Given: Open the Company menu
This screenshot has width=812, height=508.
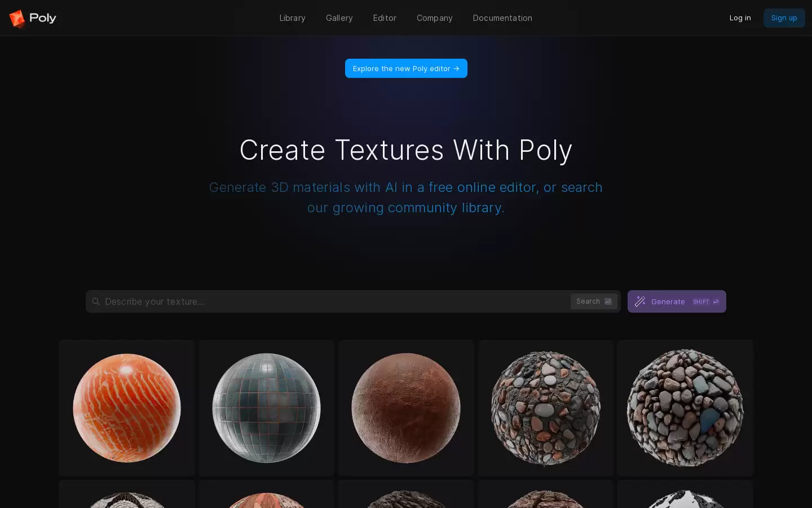Looking at the screenshot, I should 434,18.
